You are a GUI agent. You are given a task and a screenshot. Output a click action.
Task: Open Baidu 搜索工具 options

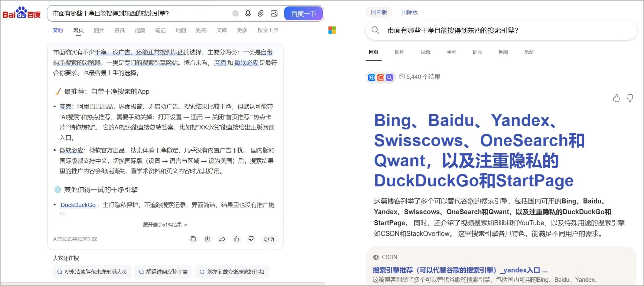[268, 30]
